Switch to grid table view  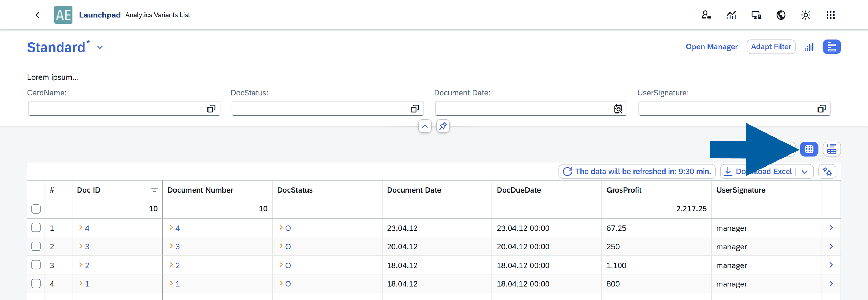click(x=809, y=149)
